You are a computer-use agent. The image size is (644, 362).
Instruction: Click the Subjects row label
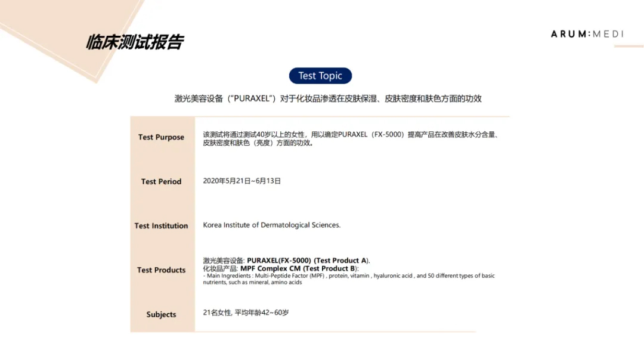(x=161, y=314)
